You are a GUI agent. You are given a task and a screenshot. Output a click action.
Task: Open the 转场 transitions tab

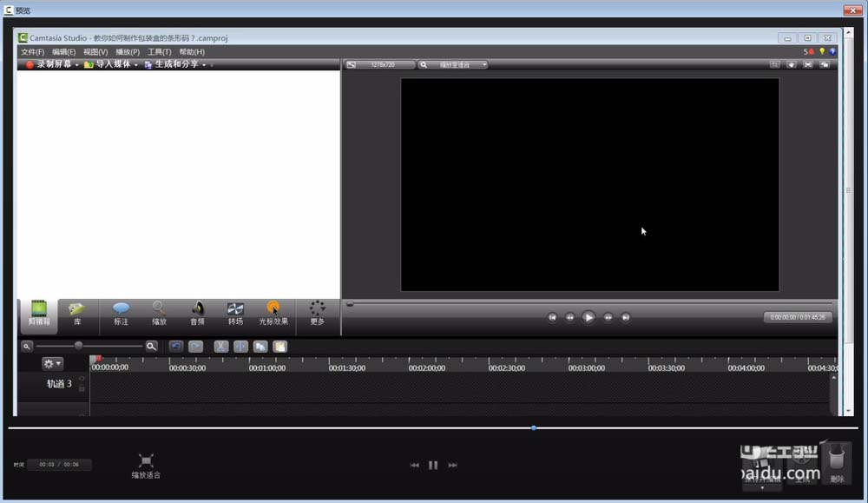click(x=235, y=314)
